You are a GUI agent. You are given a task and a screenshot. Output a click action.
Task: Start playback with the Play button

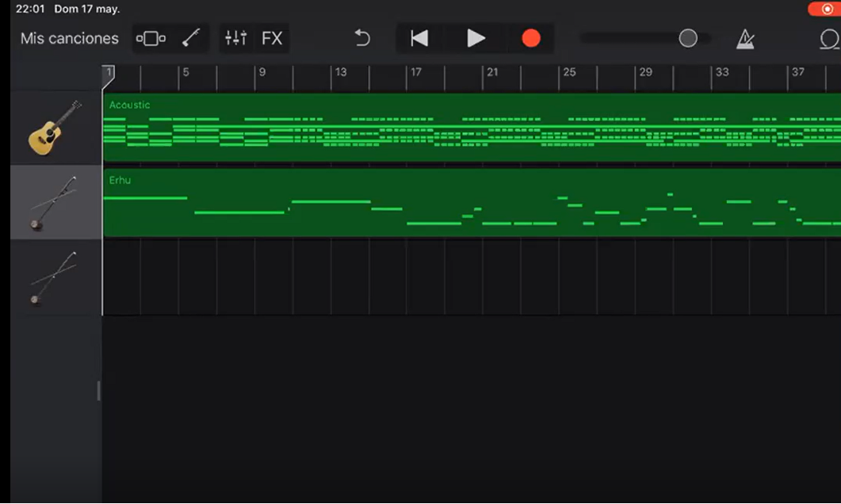tap(476, 38)
